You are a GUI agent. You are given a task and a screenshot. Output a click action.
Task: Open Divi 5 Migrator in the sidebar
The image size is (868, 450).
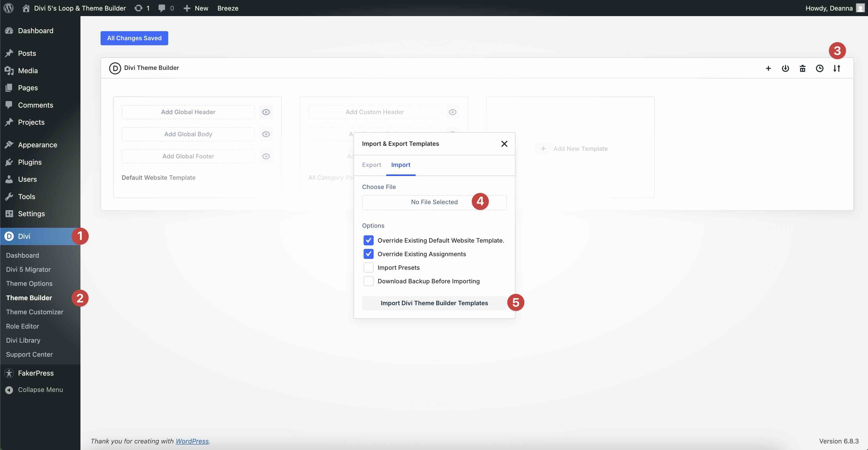pyautogui.click(x=28, y=269)
